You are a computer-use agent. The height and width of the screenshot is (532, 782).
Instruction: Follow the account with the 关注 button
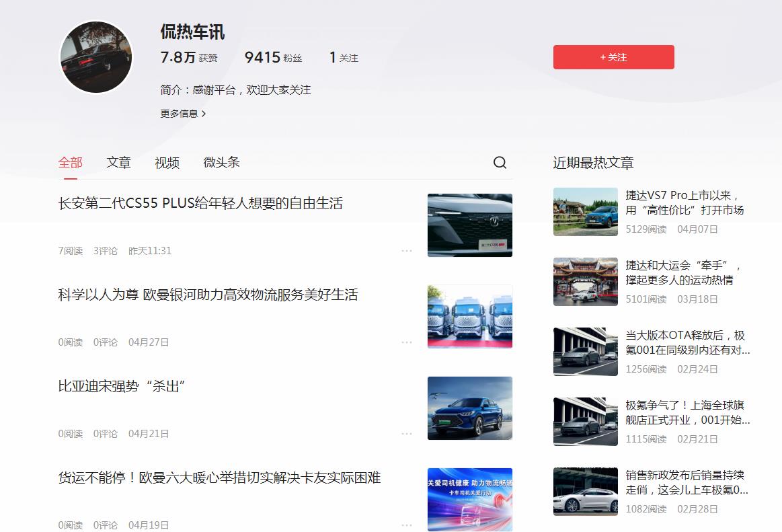pyautogui.click(x=613, y=57)
